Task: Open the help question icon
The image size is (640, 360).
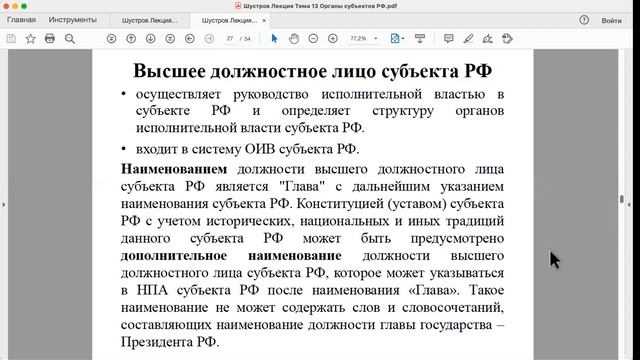Action: [x=584, y=20]
